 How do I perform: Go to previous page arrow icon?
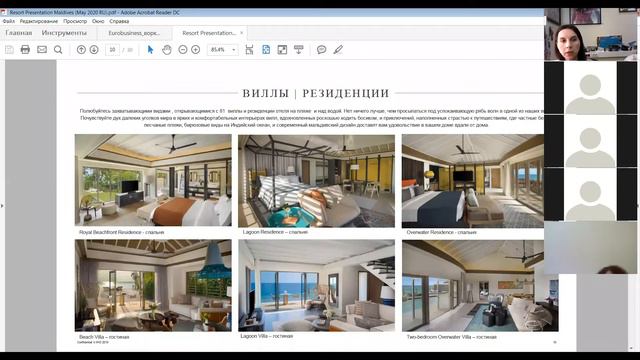coord(81,50)
